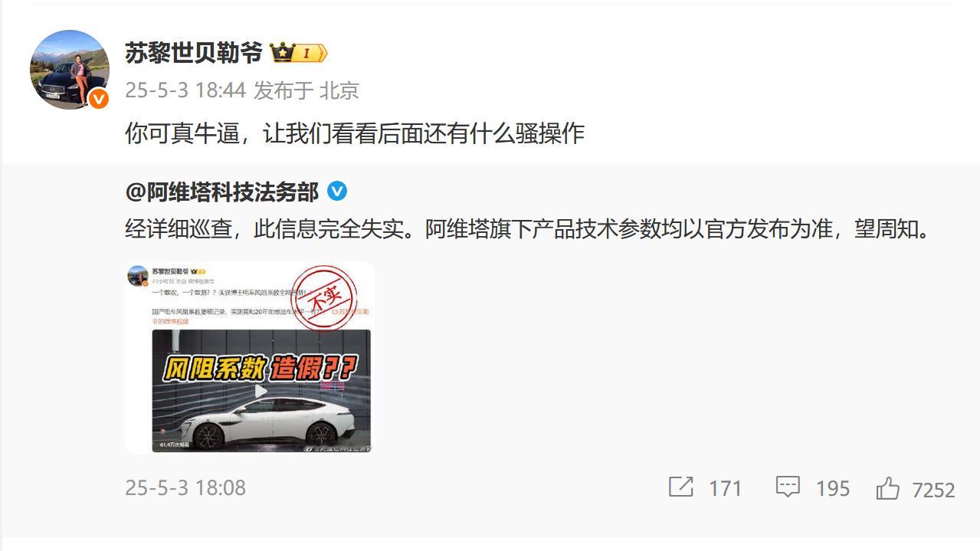Open comments via the speech bubble icon
Viewport: 980px width, 551px height.
click(x=788, y=487)
